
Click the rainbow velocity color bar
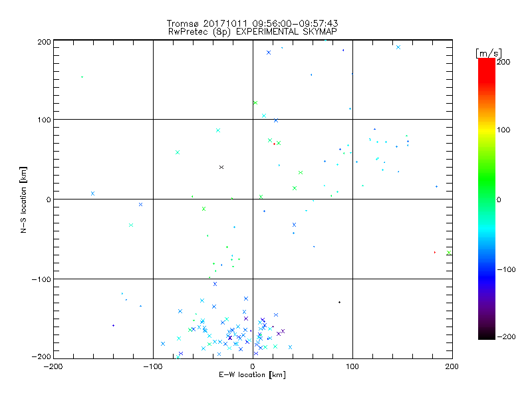(487, 199)
